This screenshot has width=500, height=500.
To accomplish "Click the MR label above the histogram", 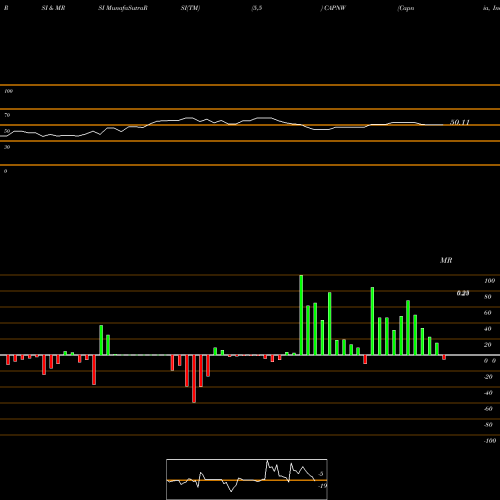I will 446,260.
